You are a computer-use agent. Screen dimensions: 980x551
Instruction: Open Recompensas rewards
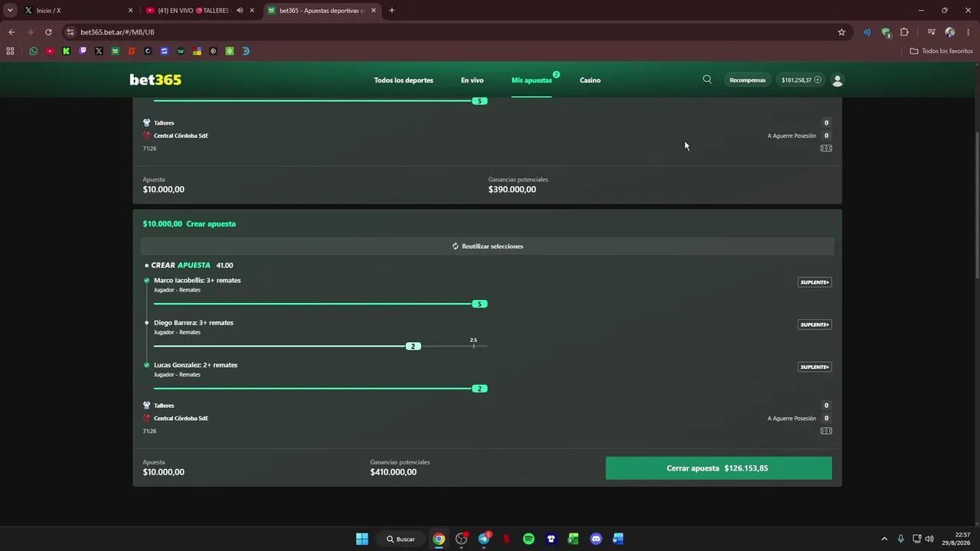click(747, 80)
